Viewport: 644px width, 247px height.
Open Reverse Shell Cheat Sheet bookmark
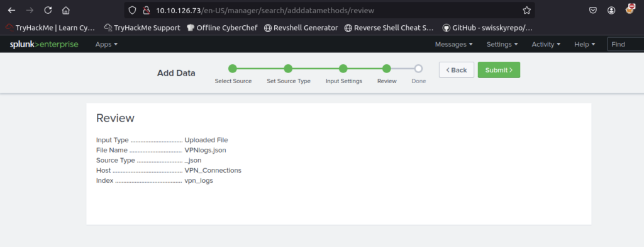click(x=389, y=28)
